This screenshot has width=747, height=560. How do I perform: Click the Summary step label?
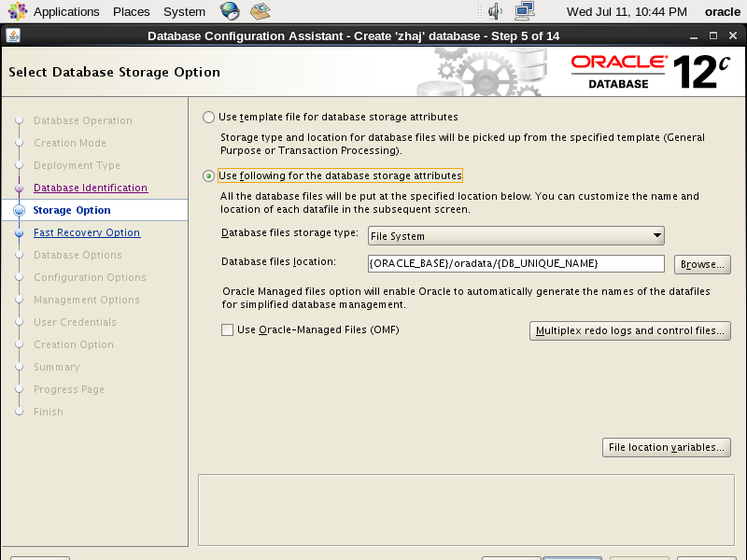[56, 367]
